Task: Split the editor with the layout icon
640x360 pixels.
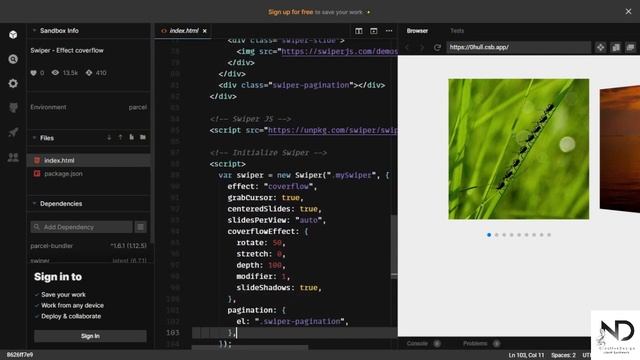Action: pos(358,31)
